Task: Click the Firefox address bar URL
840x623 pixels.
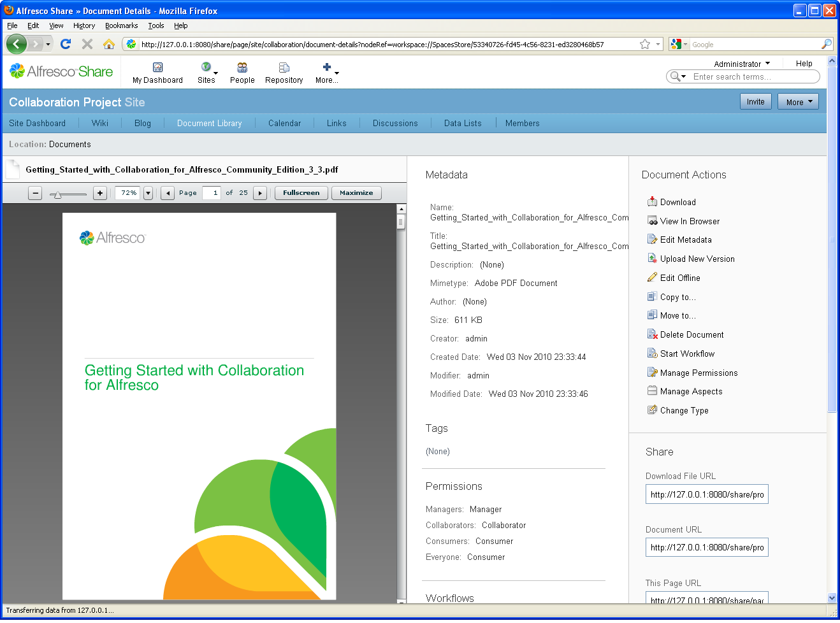Action: tap(372, 45)
